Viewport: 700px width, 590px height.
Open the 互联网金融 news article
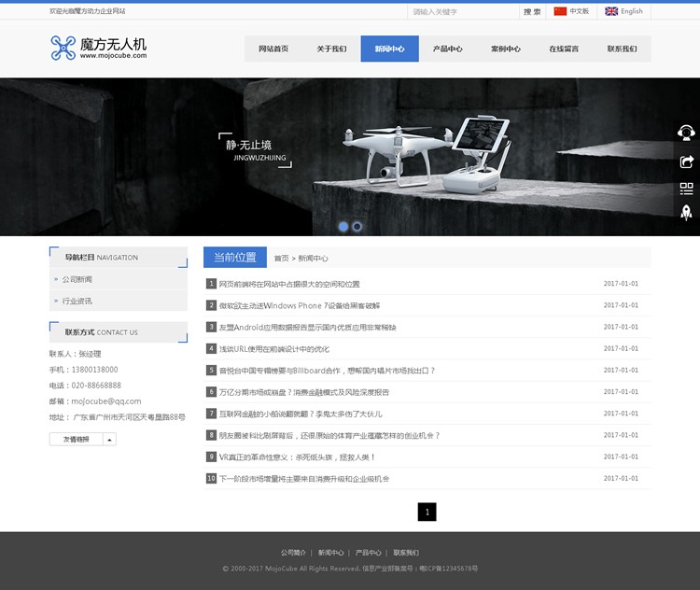[x=301, y=414]
